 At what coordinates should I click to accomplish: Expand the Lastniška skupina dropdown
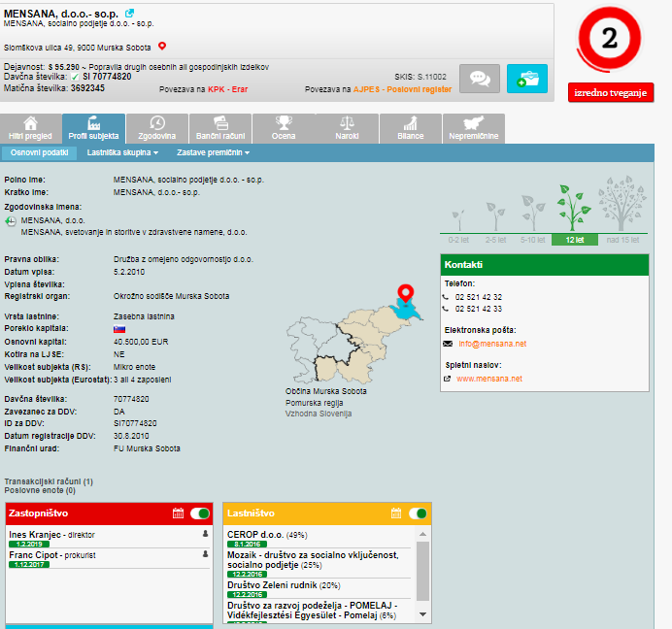(x=122, y=152)
